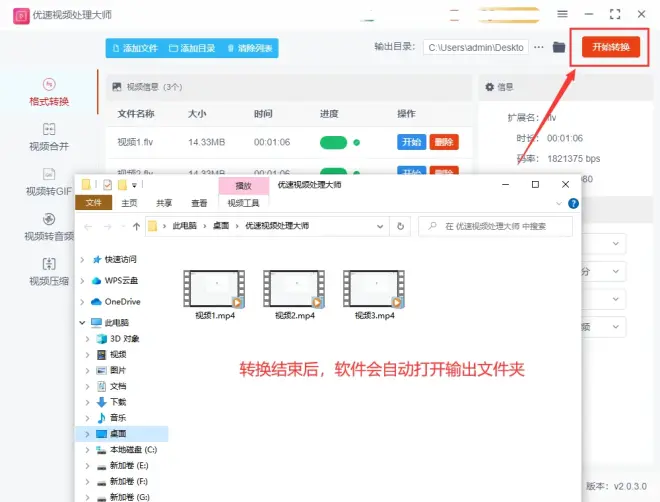
Task: Open the output folder icon beside the path
Action: (559, 47)
